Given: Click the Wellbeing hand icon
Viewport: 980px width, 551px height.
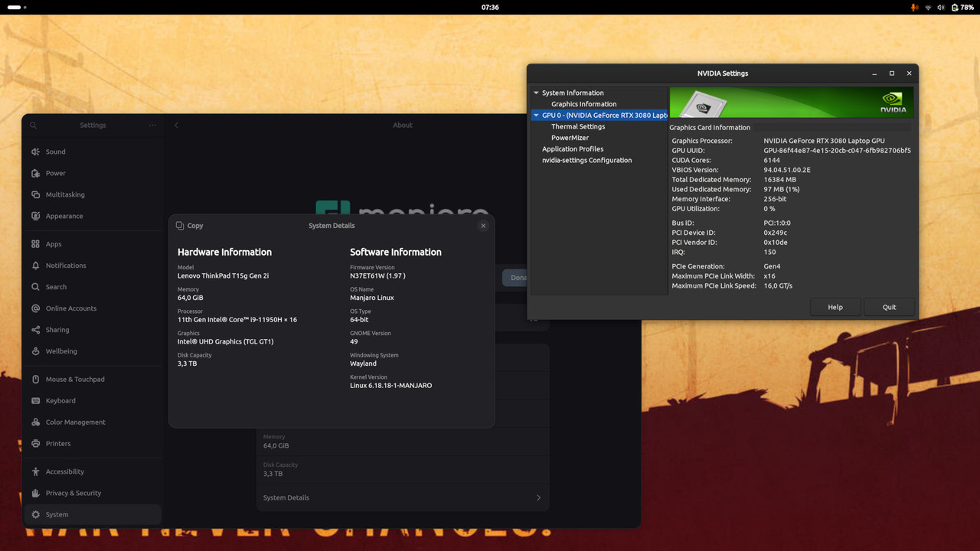Looking at the screenshot, I should coord(35,351).
